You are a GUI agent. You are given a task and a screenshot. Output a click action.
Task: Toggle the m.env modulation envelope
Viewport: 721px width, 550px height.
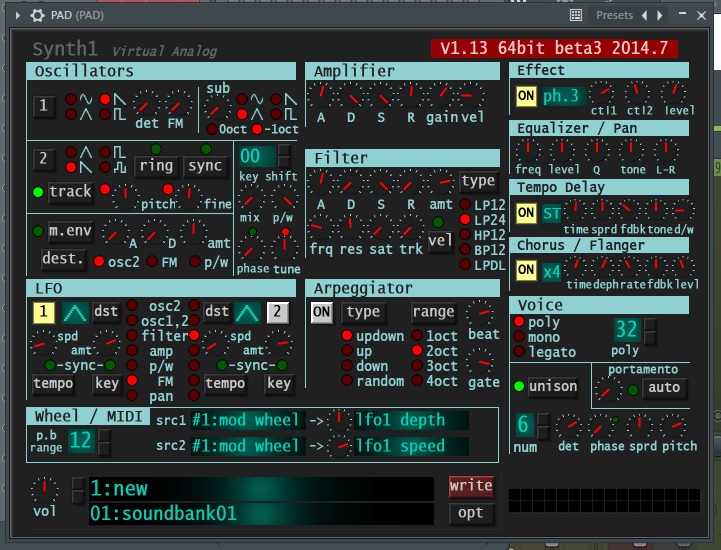tap(70, 231)
